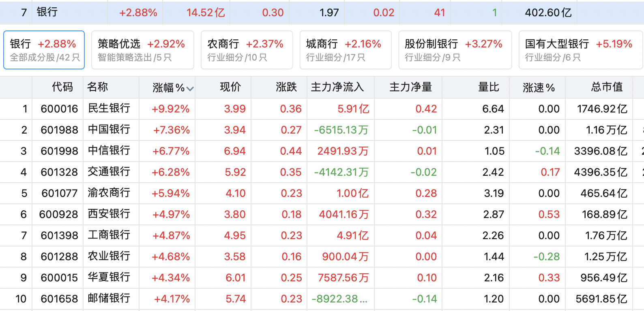Select the 城商行 category tab
The image size is (644, 311).
pyautogui.click(x=345, y=50)
